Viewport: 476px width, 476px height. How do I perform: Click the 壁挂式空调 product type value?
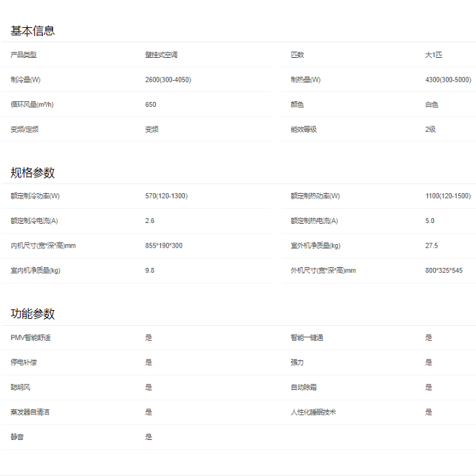161,55
